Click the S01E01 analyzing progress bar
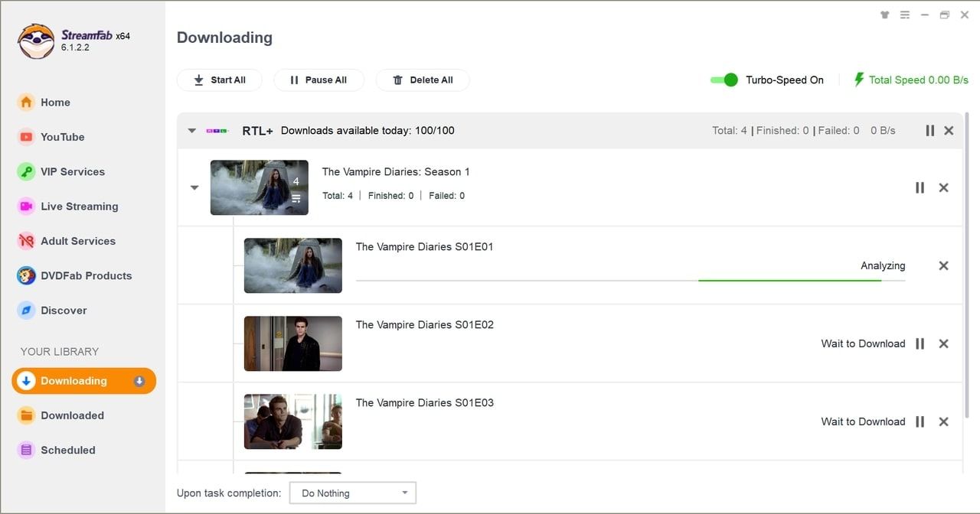Screen dimensions: 980x514 point(631,281)
